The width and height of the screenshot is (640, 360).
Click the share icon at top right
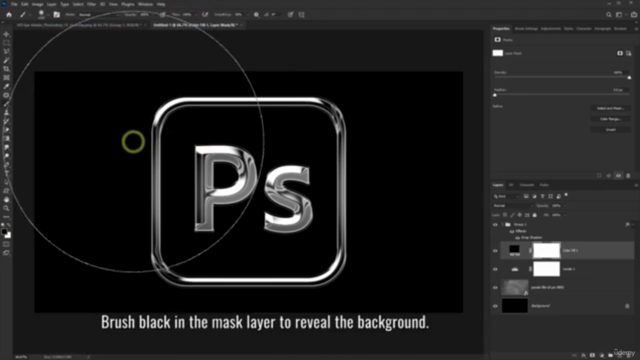click(634, 15)
